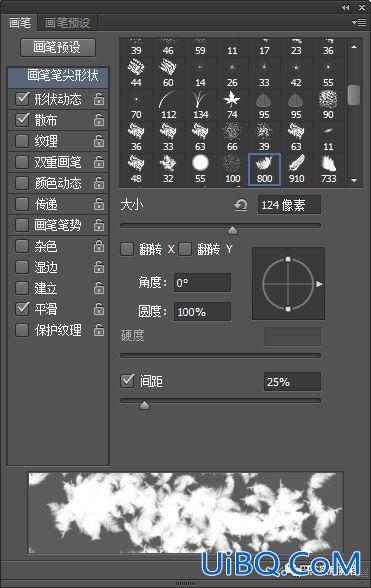371x588 pixels.
Task: Check the 翻转 X checkbox
Action: coord(127,249)
